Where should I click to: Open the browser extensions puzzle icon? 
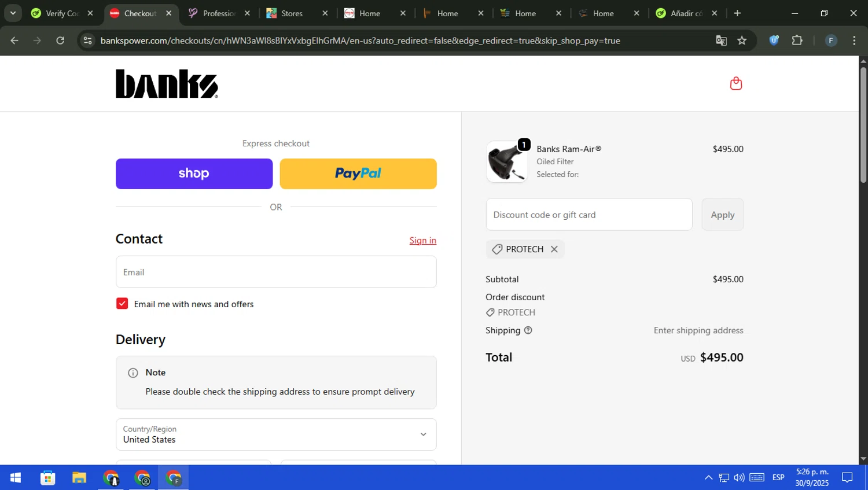[x=797, y=40]
